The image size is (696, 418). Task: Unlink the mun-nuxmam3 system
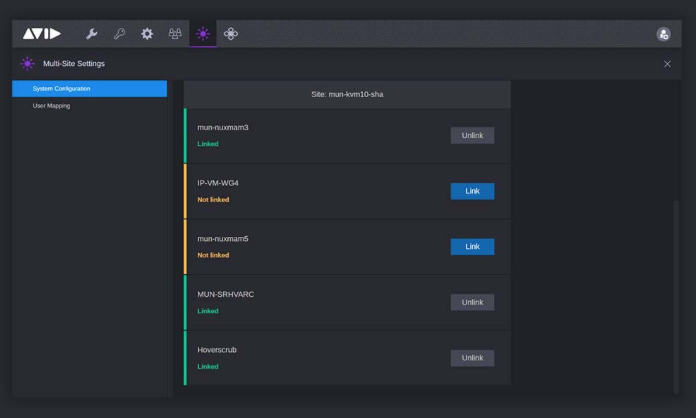coord(472,136)
